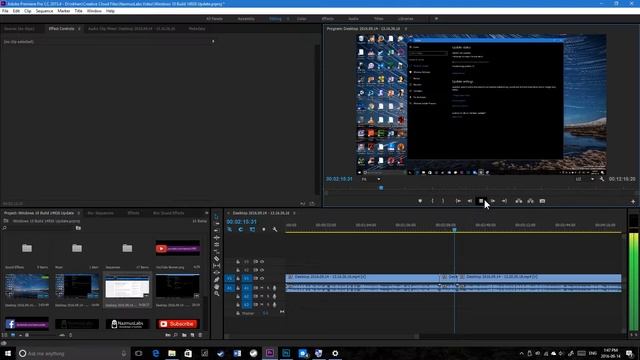
Task: Hide track V2 output with eye icon
Action: (x=262, y=270)
